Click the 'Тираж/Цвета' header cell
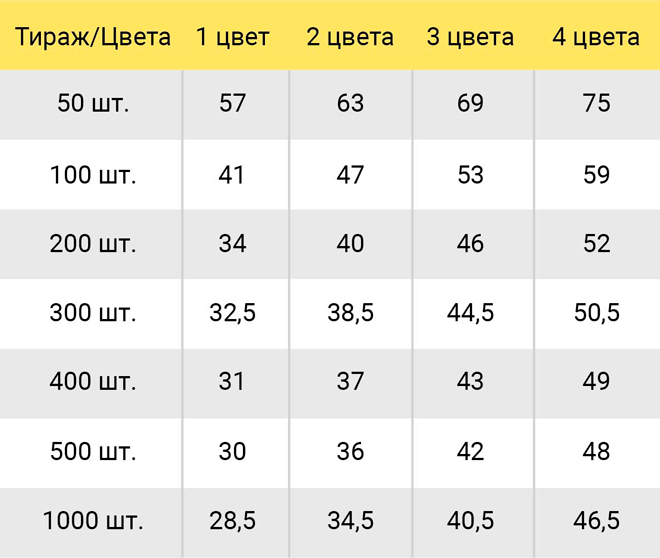Screen dimensions: 660x558 [x=93, y=37]
